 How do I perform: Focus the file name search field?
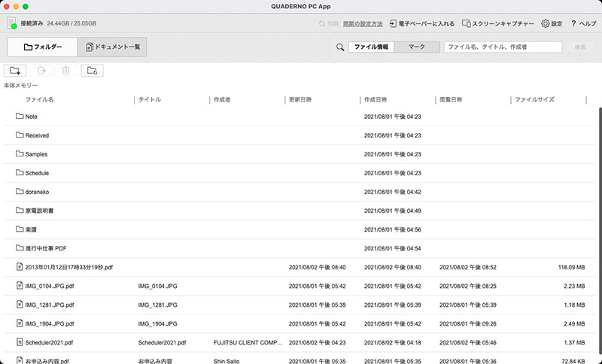503,47
